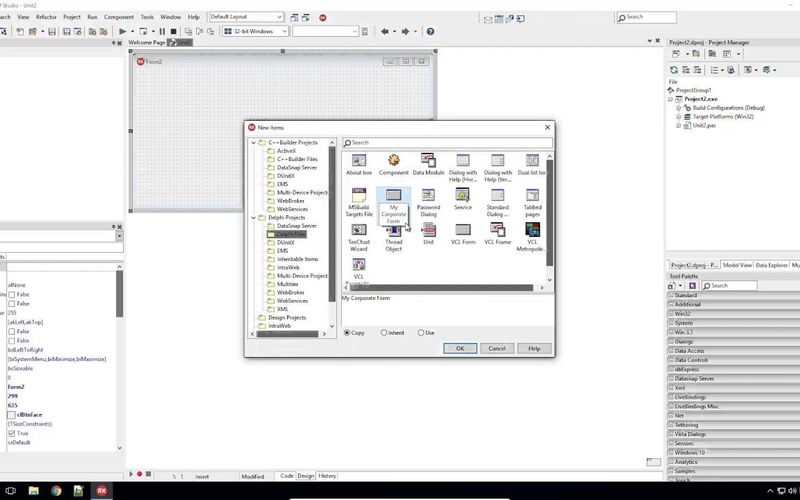Select the Data Module icon

point(428,160)
